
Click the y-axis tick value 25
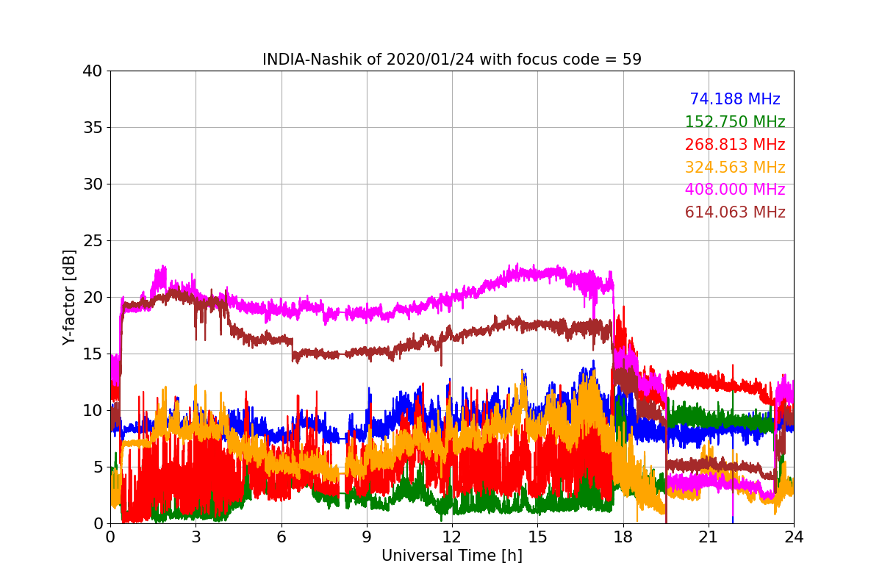point(93,241)
